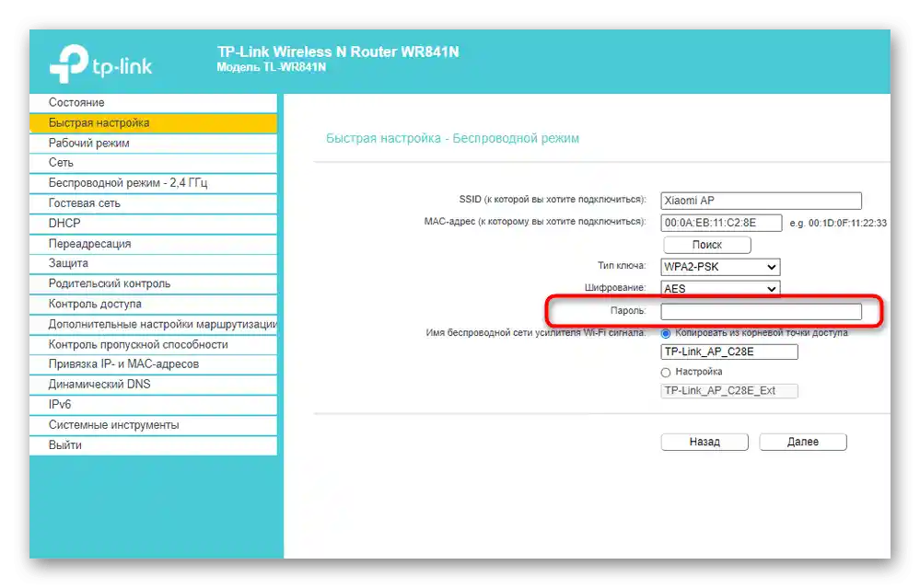Select Копировать из корневой точки доступа radio
The image size is (920, 588).
[x=666, y=334]
